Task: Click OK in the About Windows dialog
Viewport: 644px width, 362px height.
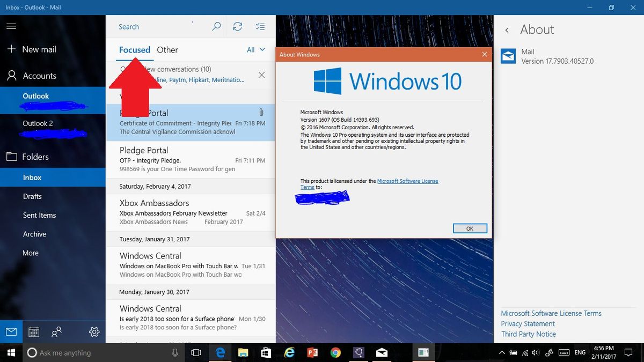Action: coord(470,228)
